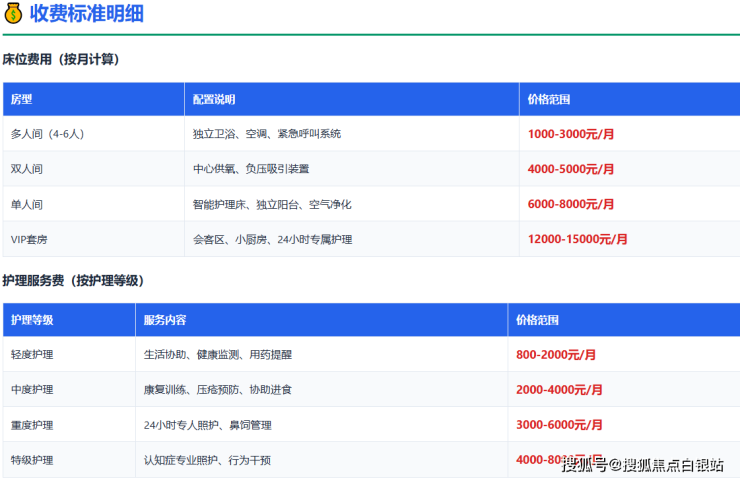The image size is (740, 481).
Task: Click the "1000-3000元/月" price
Action: click(x=571, y=134)
